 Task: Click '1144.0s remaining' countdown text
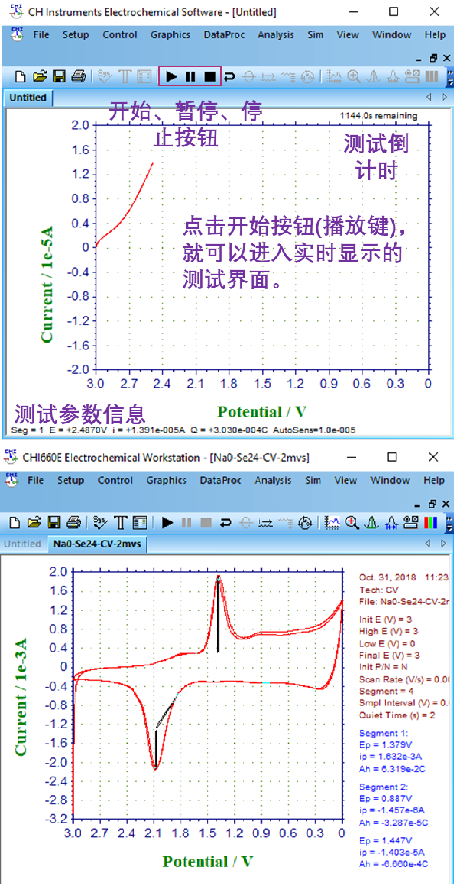coord(378,116)
